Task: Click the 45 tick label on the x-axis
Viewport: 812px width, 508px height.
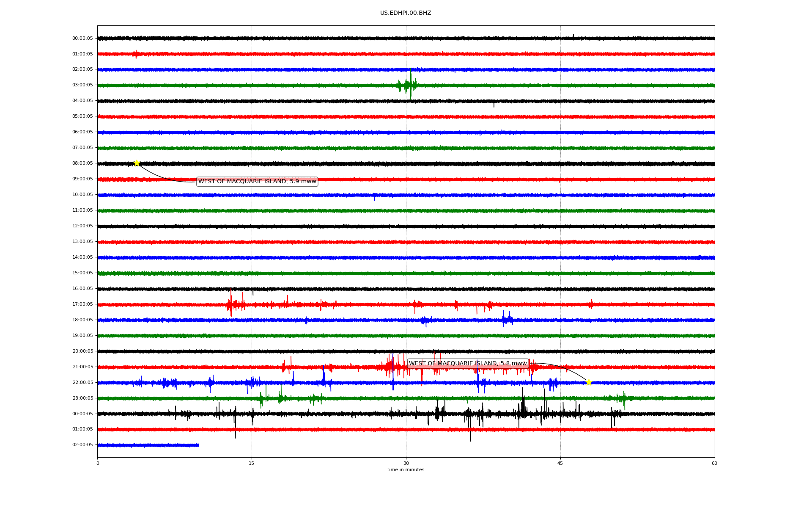Action: (560, 464)
